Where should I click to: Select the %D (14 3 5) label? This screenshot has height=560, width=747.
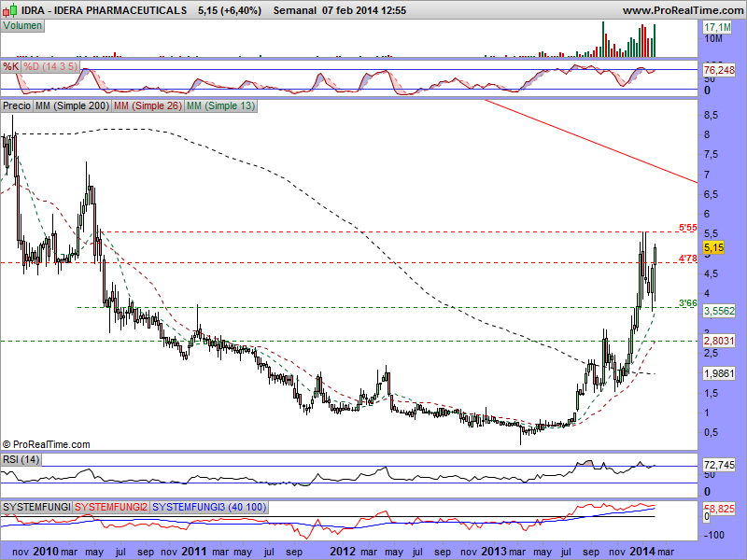tap(50, 66)
